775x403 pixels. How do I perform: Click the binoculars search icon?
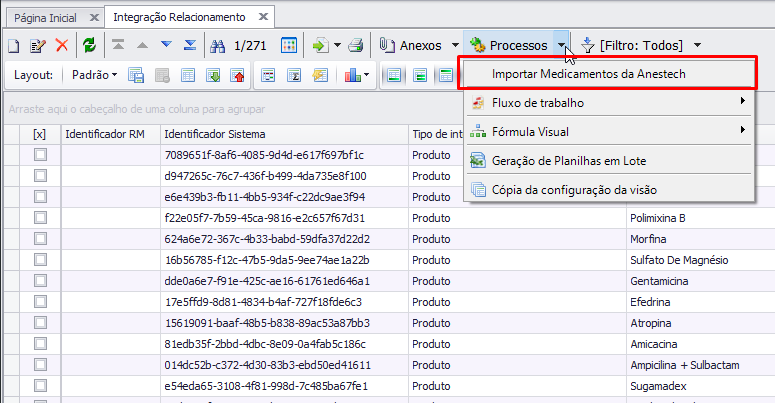point(217,46)
